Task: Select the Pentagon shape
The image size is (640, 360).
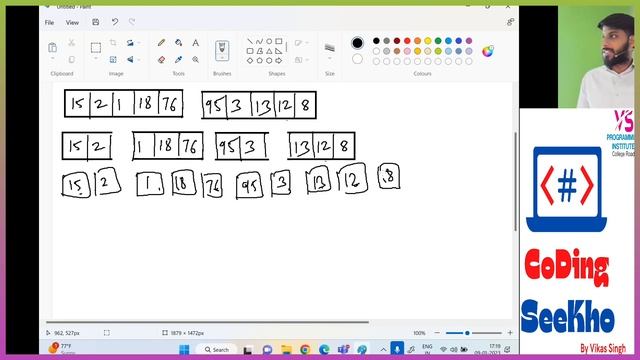Action: tap(259, 60)
